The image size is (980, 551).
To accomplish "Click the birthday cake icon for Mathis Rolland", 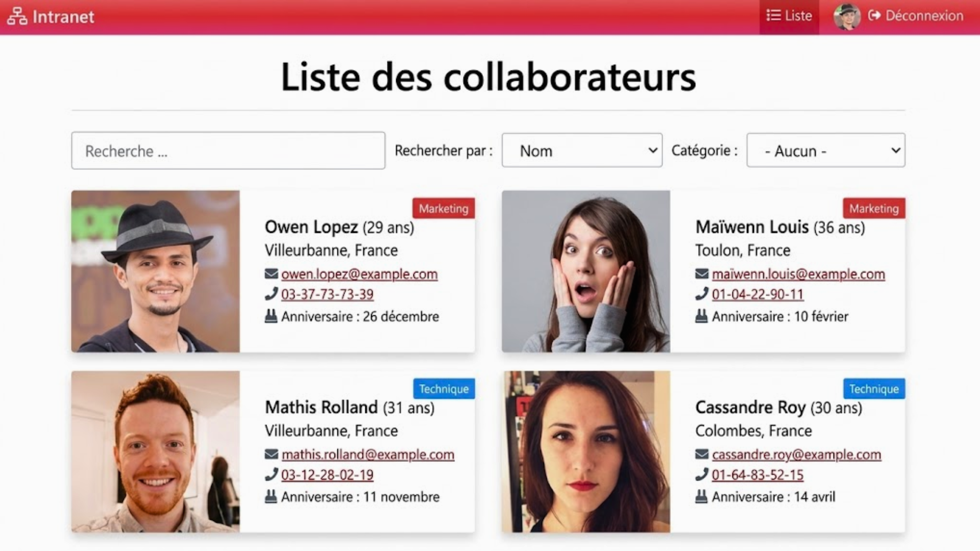I will [271, 496].
